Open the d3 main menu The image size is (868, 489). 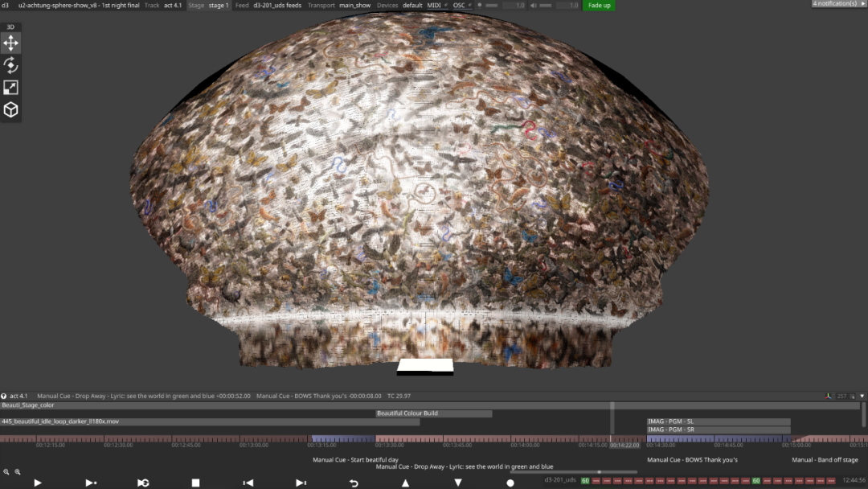[x=5, y=5]
